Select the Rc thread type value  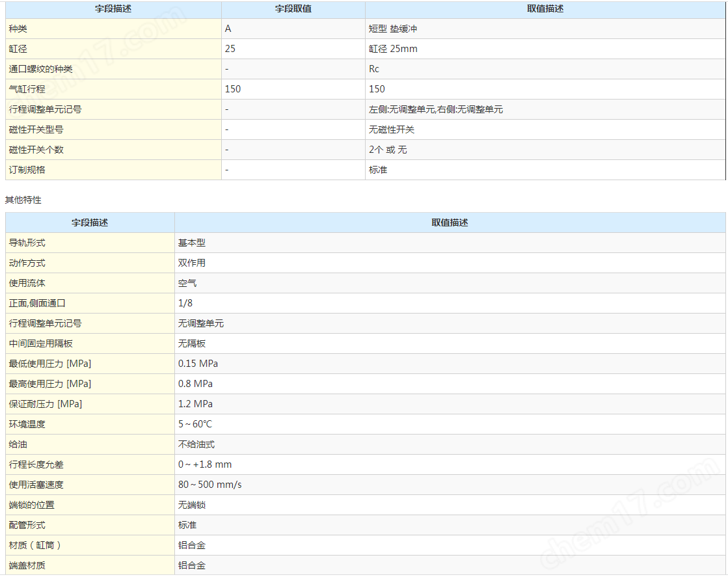tap(374, 70)
